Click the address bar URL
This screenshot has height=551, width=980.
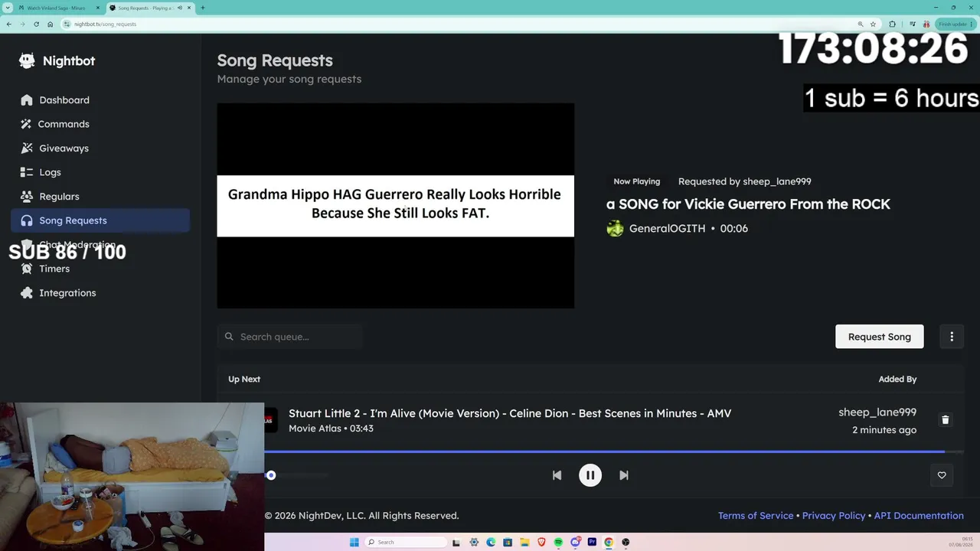pos(105,24)
